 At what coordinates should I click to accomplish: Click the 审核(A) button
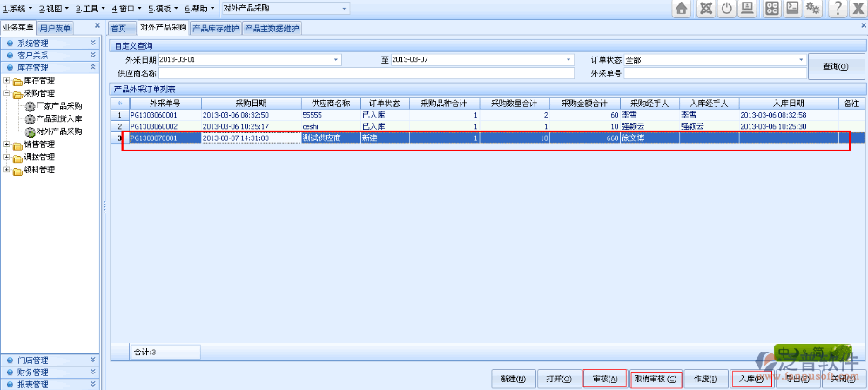(604, 379)
